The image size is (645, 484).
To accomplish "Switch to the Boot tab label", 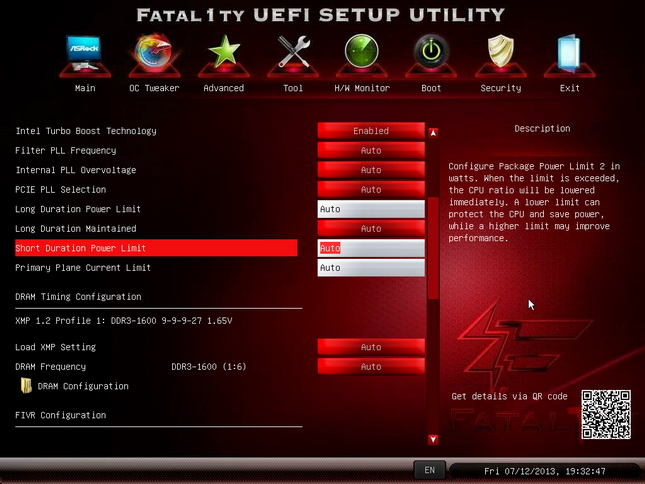I will [431, 88].
